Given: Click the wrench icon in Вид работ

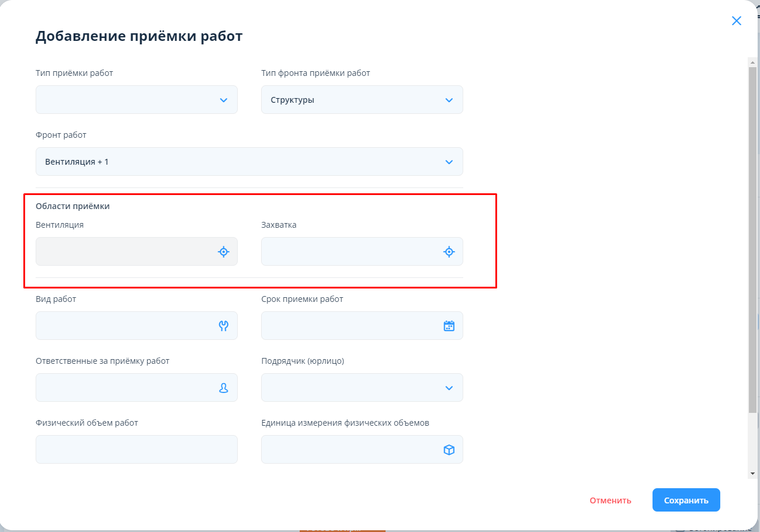Looking at the screenshot, I should [x=223, y=326].
